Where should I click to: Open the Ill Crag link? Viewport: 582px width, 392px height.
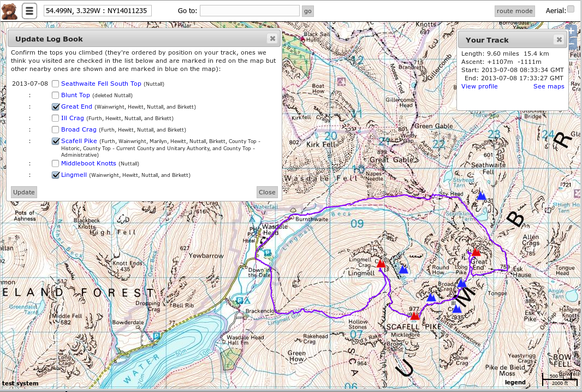point(73,118)
